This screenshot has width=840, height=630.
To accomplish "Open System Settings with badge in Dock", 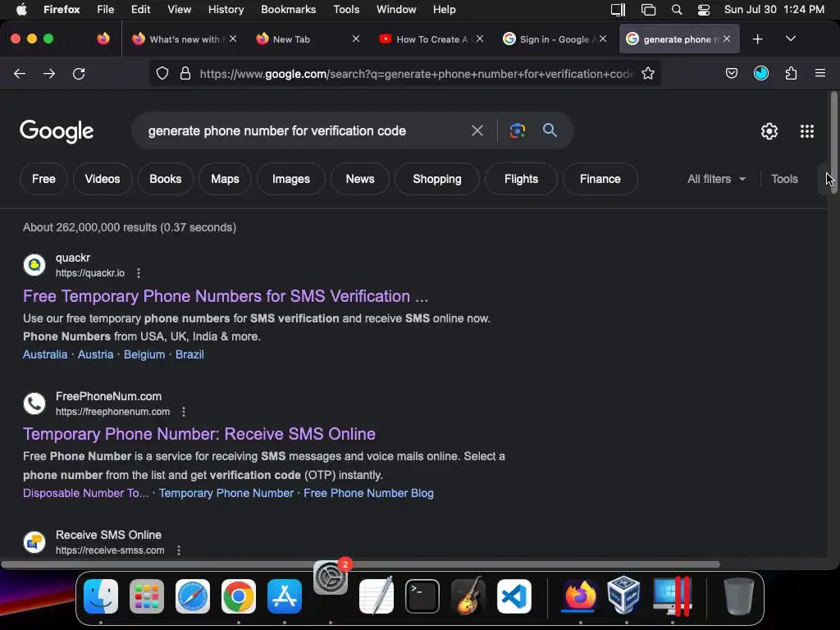I will [331, 577].
